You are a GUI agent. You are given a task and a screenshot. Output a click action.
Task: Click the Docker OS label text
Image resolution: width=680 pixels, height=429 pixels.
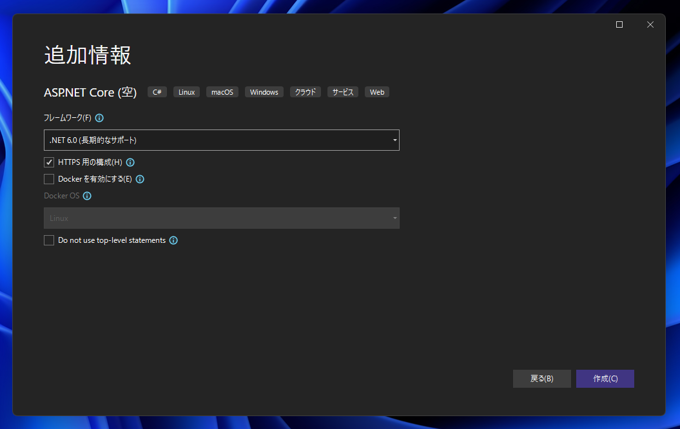click(62, 196)
